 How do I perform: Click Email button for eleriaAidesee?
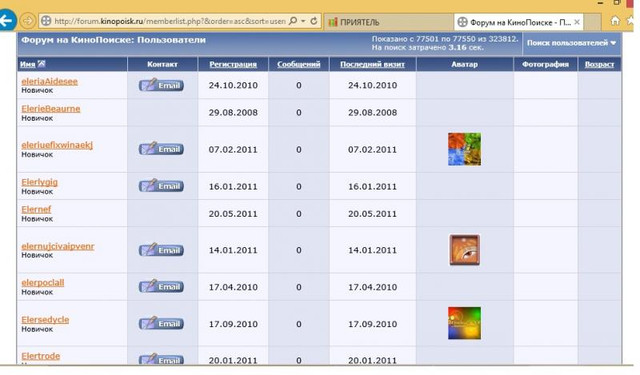click(x=161, y=85)
